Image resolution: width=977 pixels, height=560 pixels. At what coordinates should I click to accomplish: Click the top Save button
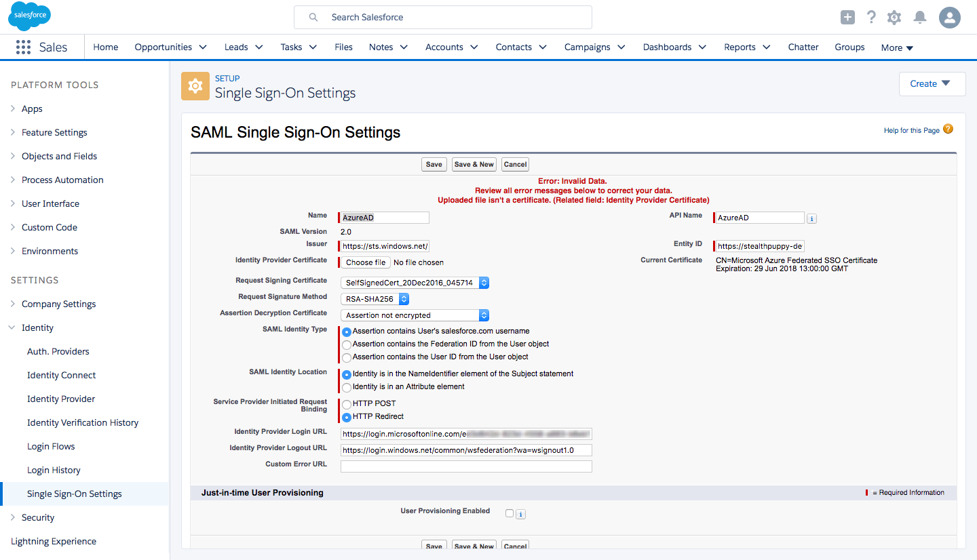[x=434, y=165]
